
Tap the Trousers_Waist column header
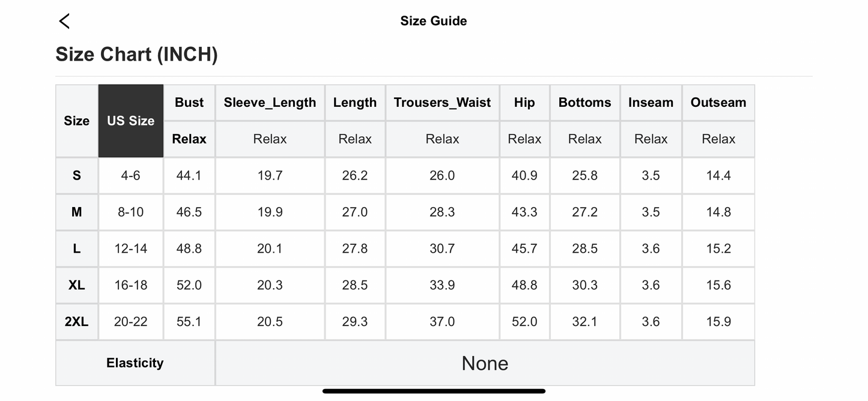pyautogui.click(x=442, y=103)
